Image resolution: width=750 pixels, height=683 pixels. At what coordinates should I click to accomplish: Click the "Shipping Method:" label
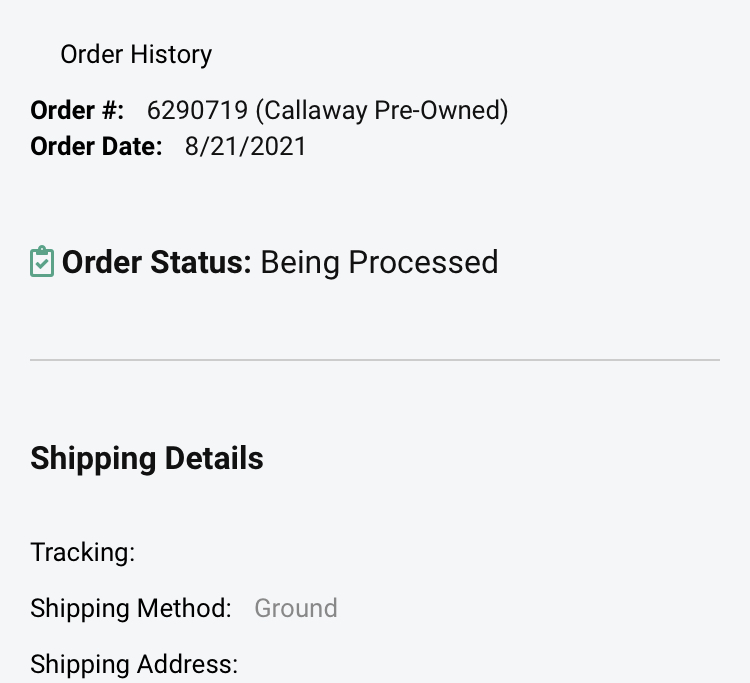131,608
